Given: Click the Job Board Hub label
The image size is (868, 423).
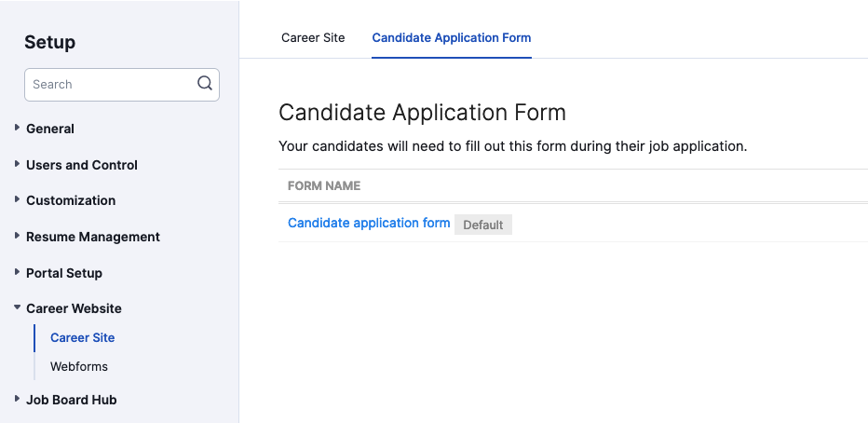Looking at the screenshot, I should (72, 400).
